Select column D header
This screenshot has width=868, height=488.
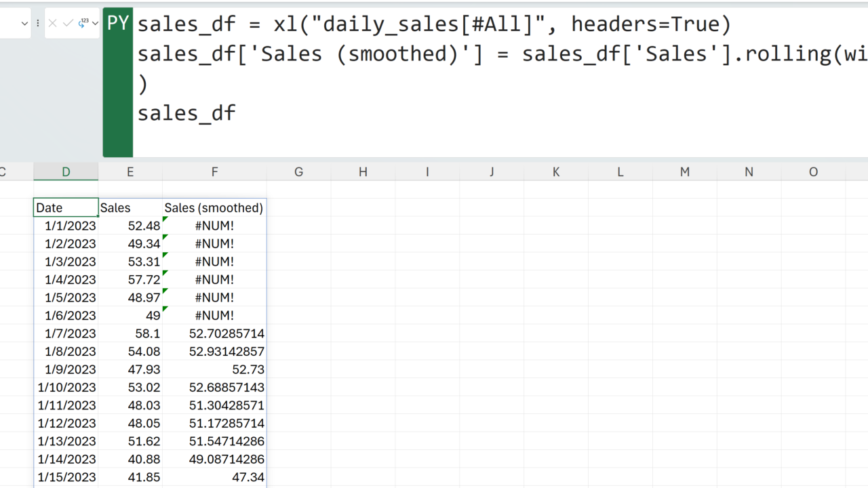(x=66, y=172)
